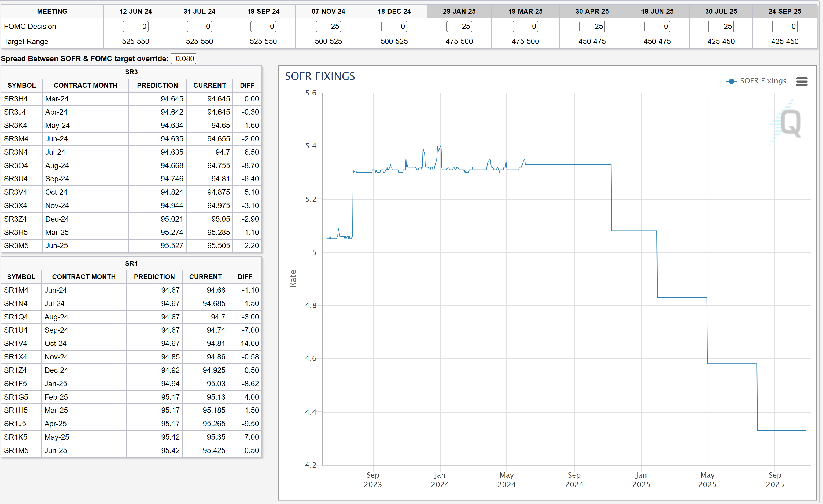Select the SR1V4 Oct-24 row symbol
Screen dimensions: 823x504
click(15, 343)
